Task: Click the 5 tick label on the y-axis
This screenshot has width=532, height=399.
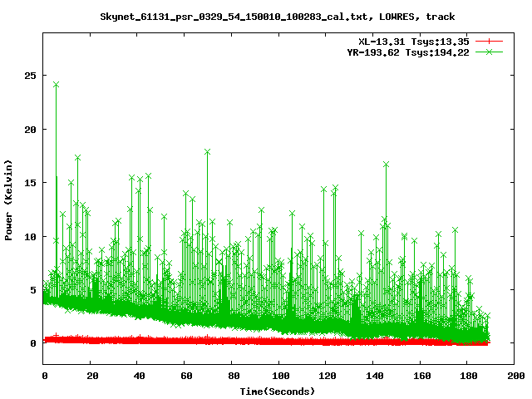Action: pos(32,289)
